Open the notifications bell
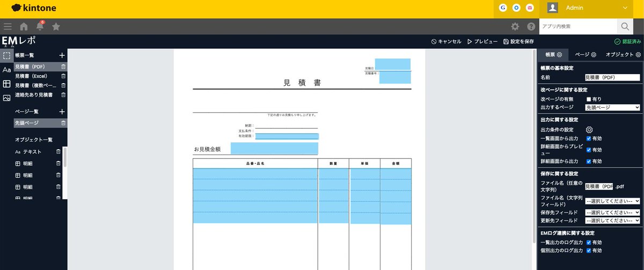644x270 pixels. [x=40, y=26]
